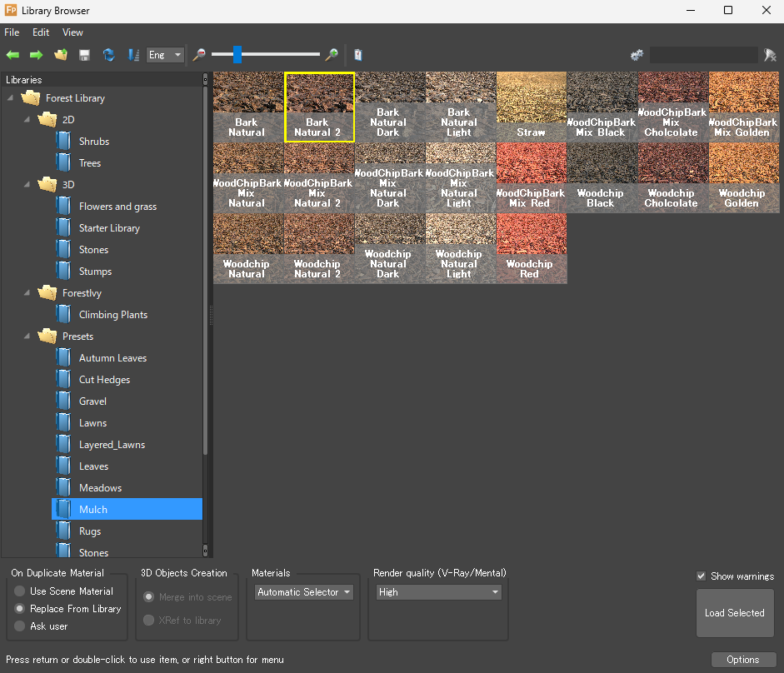Open the Edit menu

coord(41,32)
